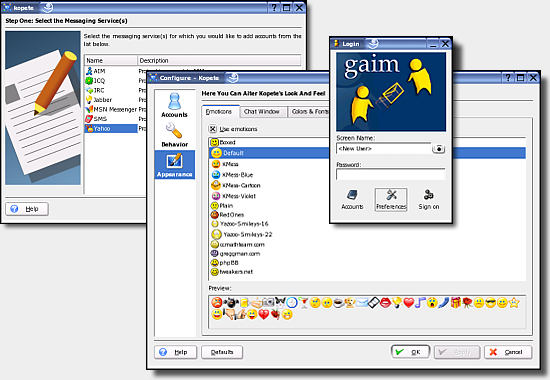Click the context help button in Configure Kopete titlebar
Screen dimensions: 550x380
(x=508, y=78)
